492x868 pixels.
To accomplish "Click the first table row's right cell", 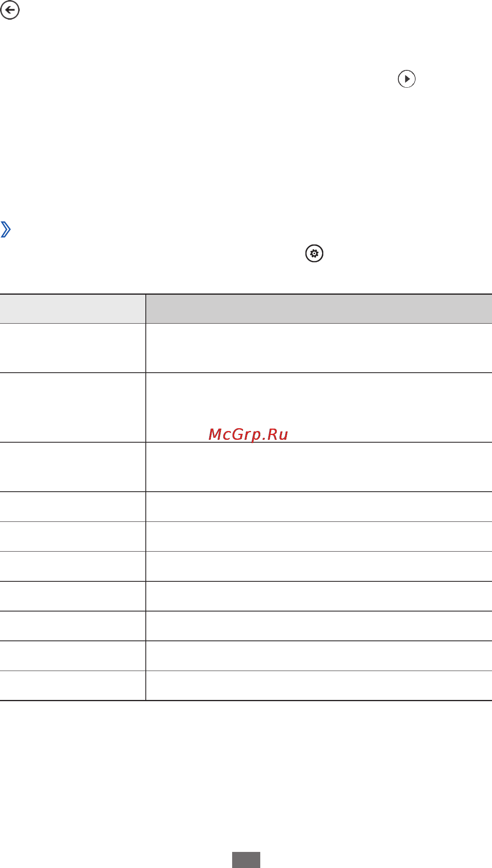I will (x=319, y=348).
